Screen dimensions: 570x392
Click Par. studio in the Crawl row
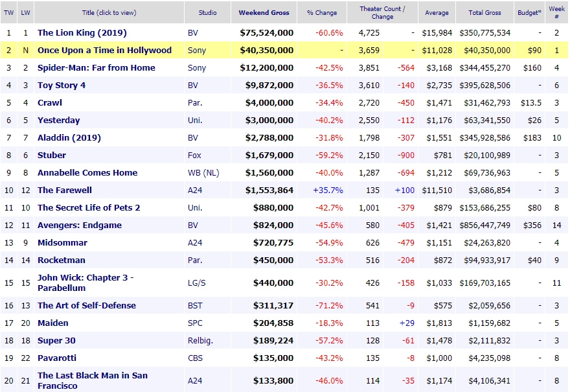coord(195,102)
